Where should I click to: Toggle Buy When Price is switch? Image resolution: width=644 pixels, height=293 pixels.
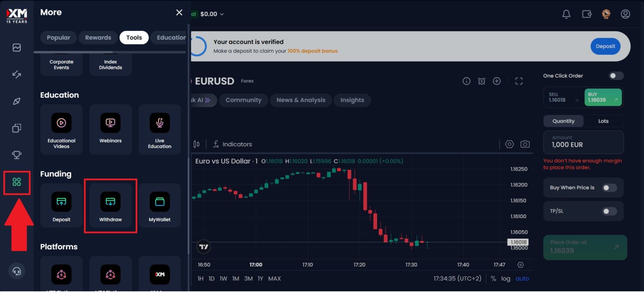[x=609, y=188]
